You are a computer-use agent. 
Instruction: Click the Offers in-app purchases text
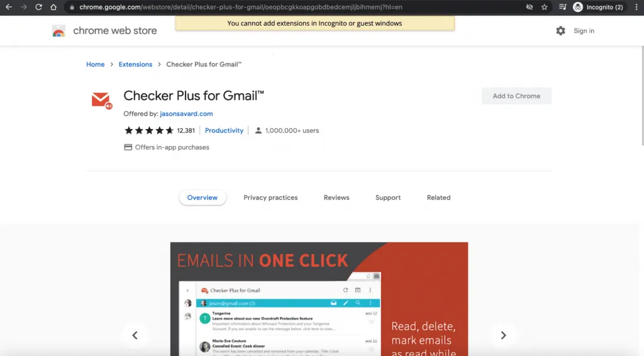172,147
